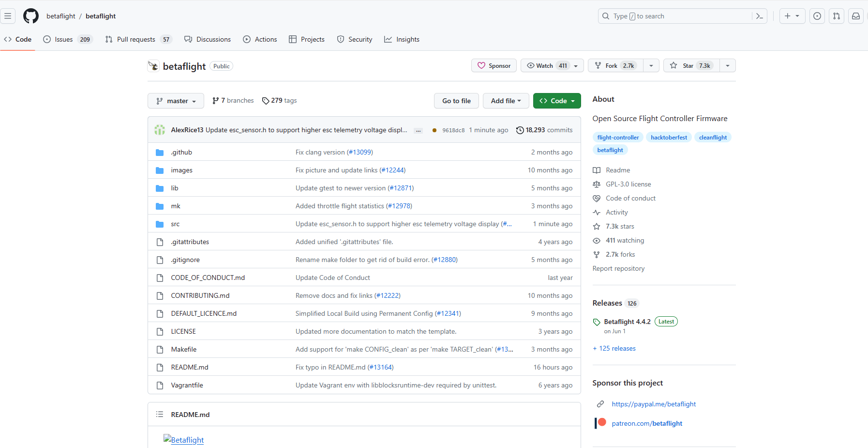Viewport: 868px width, 448px height.
Task: Open Readme link in About
Action: 612,170
